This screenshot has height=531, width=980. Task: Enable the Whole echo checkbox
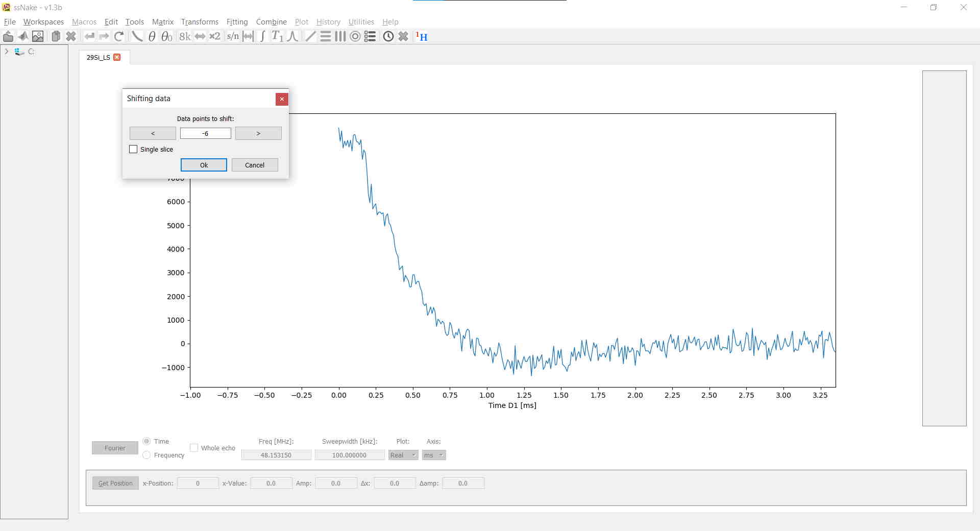click(194, 448)
